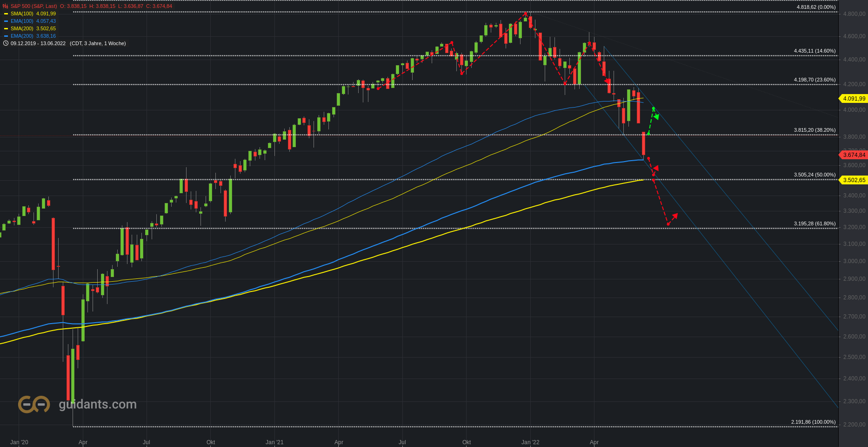This screenshot has width=868, height=447.
Task: Click the SMA(100) value 4.091,99 in legend
Action: [x=46, y=14]
